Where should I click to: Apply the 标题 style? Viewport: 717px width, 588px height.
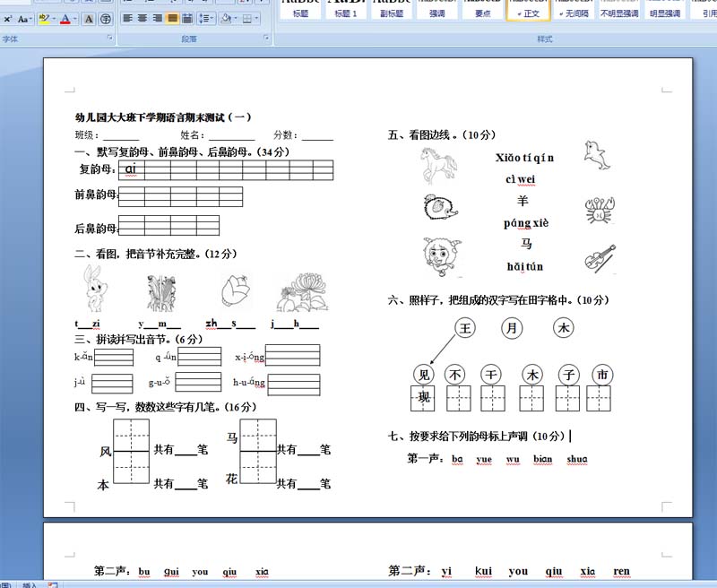click(300, 10)
